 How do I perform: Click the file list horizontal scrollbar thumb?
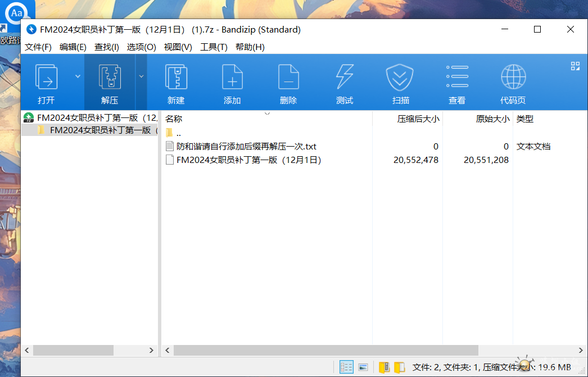tap(326, 351)
